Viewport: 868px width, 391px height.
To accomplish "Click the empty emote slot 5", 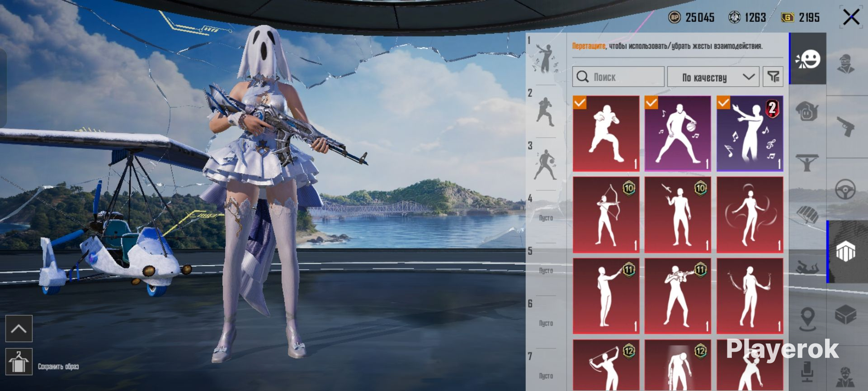I will point(546,270).
